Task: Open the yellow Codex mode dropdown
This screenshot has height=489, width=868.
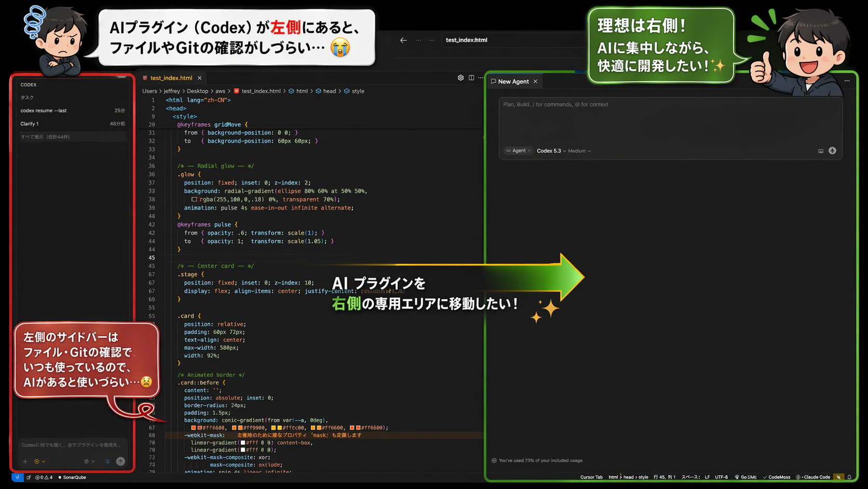Action: pos(39,461)
